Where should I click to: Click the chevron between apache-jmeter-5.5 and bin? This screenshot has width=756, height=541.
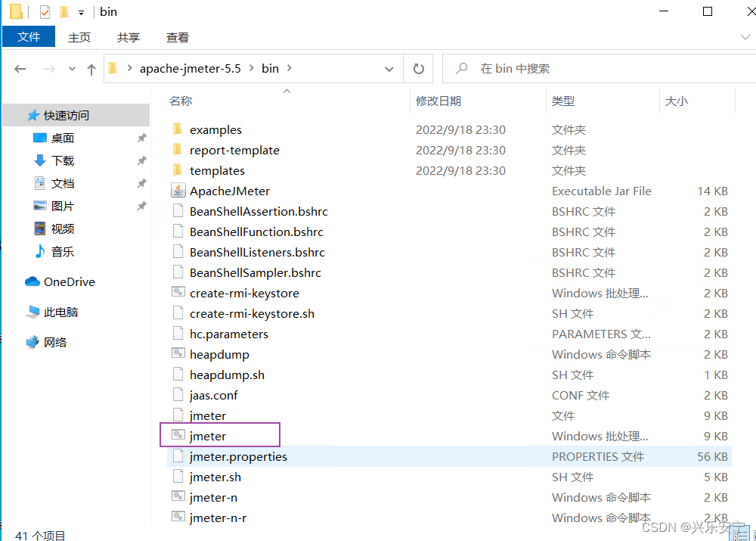click(x=252, y=68)
